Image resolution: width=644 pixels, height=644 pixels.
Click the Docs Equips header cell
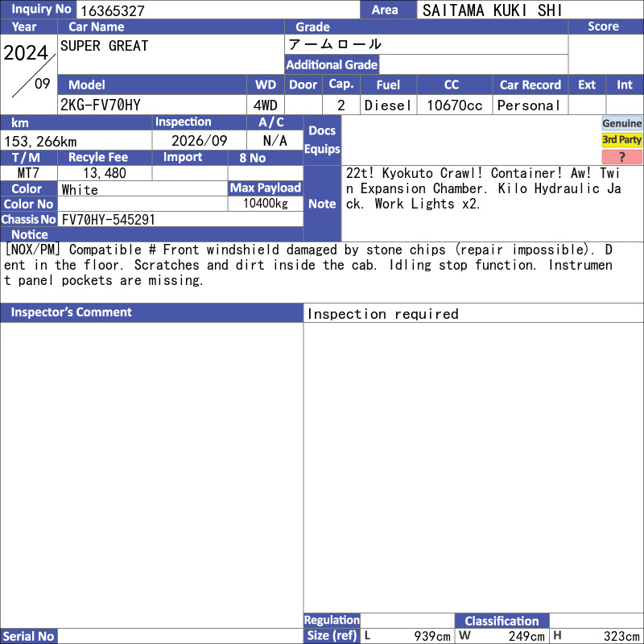[323, 140]
